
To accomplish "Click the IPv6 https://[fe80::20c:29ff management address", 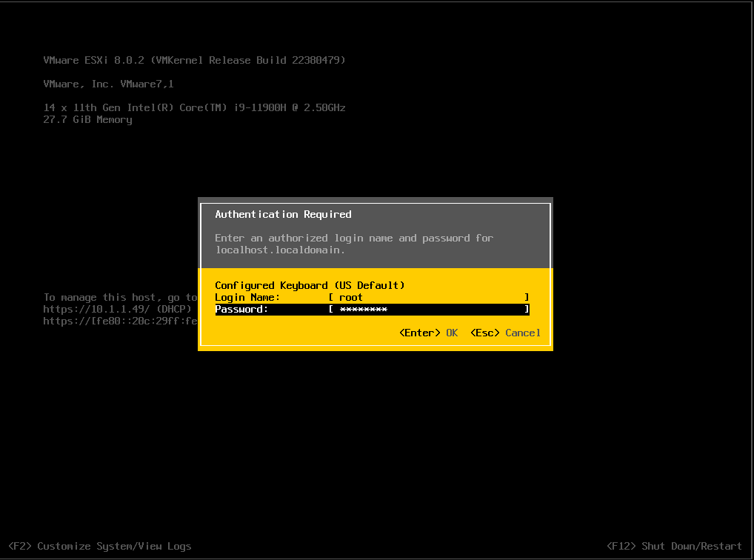I will coord(120,321).
